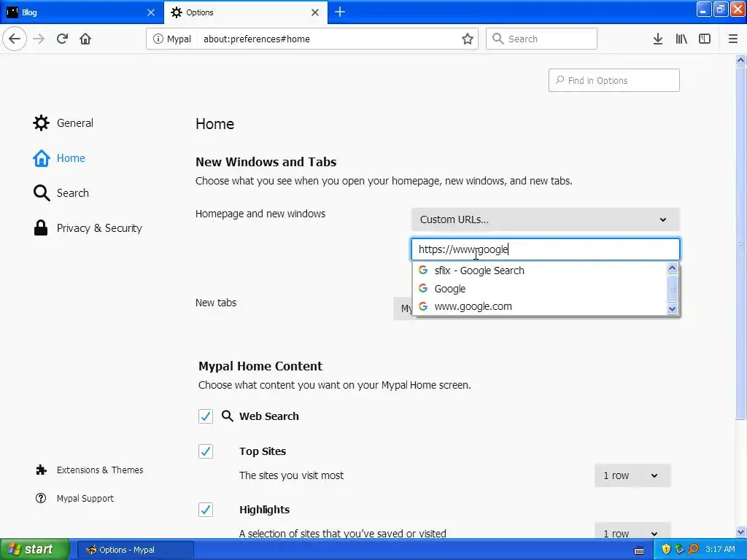
Task: Uncheck the Highlights checkbox
Action: pyautogui.click(x=205, y=510)
